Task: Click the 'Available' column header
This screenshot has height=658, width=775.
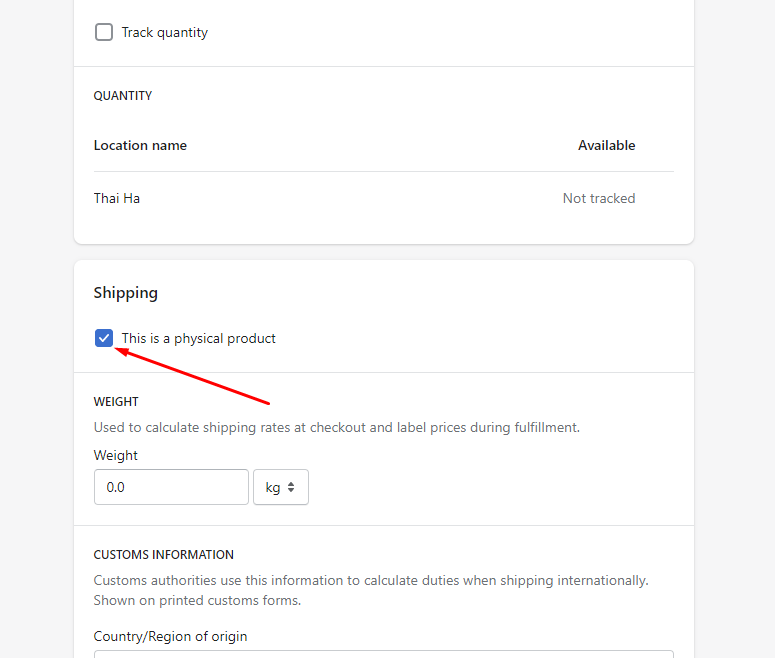Action: [606, 145]
